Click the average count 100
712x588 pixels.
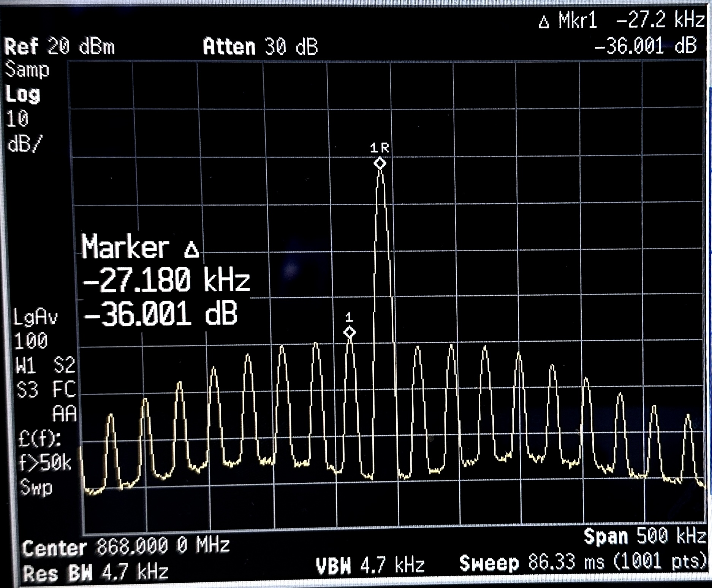[31, 341]
